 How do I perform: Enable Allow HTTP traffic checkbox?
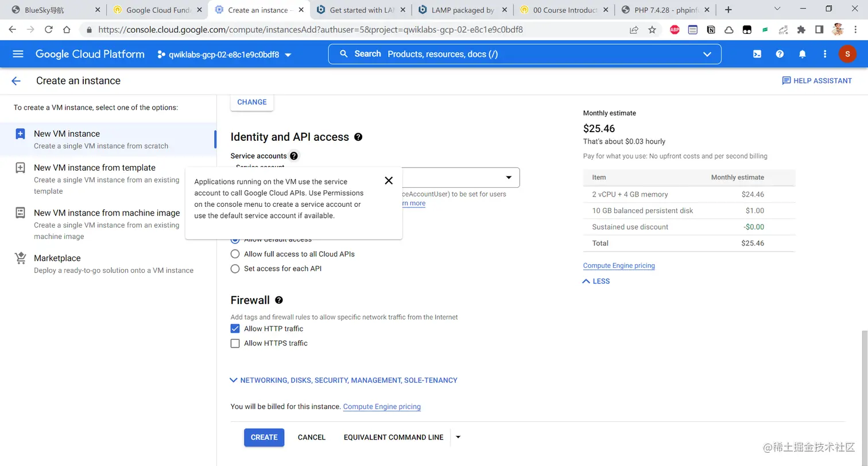tap(235, 329)
